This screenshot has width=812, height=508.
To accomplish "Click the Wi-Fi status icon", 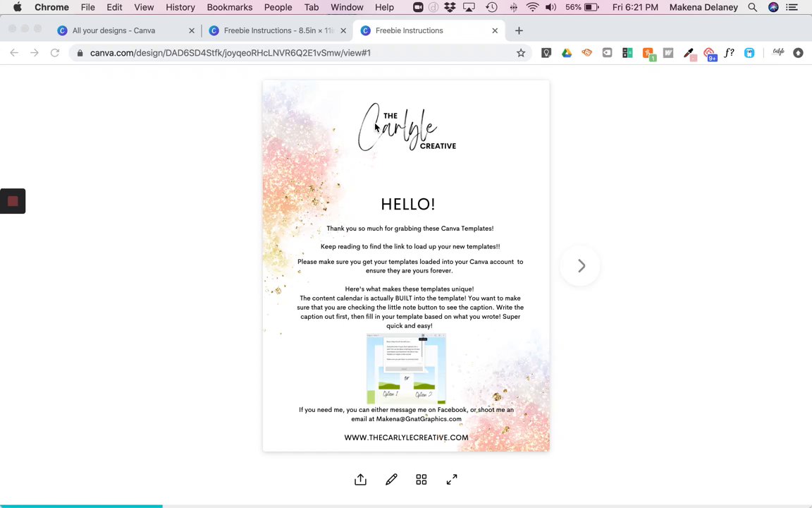I will [x=532, y=7].
